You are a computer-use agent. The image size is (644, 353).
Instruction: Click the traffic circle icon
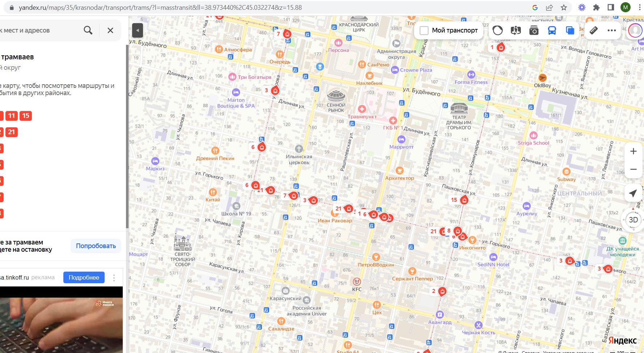click(x=498, y=31)
